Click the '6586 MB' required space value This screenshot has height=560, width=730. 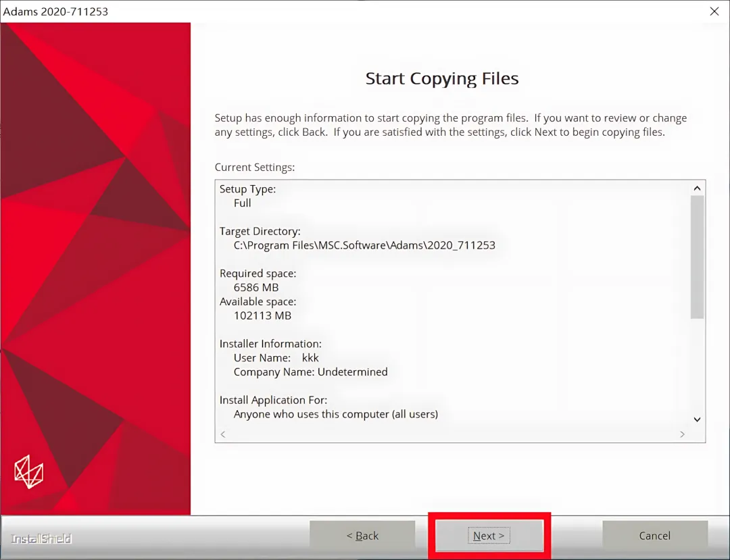point(256,288)
